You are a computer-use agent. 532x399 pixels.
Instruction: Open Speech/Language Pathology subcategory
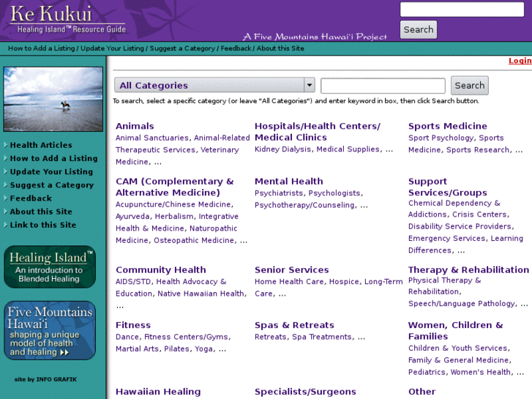point(462,304)
